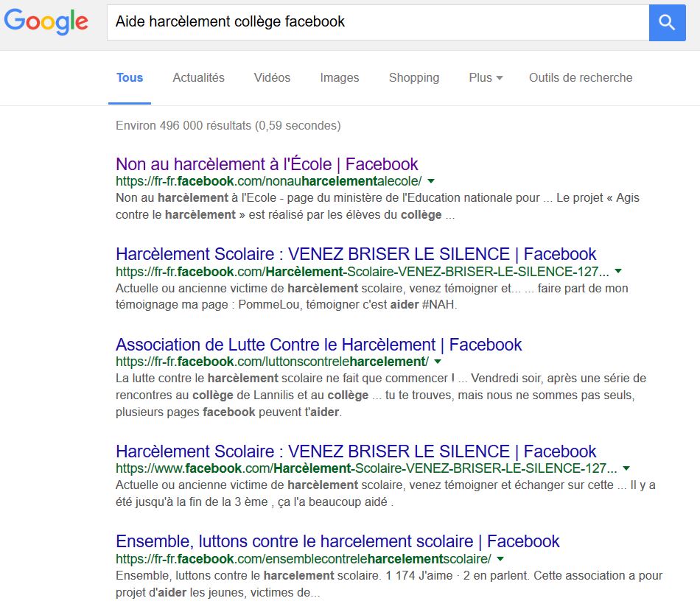Select the Tous tab
Viewport: 700px width, 612px height.
pos(130,78)
